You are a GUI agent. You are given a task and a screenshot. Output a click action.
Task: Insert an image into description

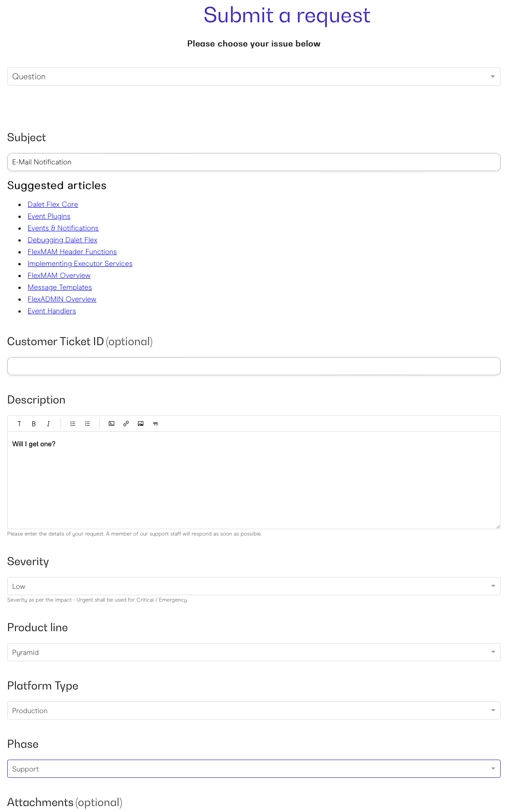tap(141, 424)
